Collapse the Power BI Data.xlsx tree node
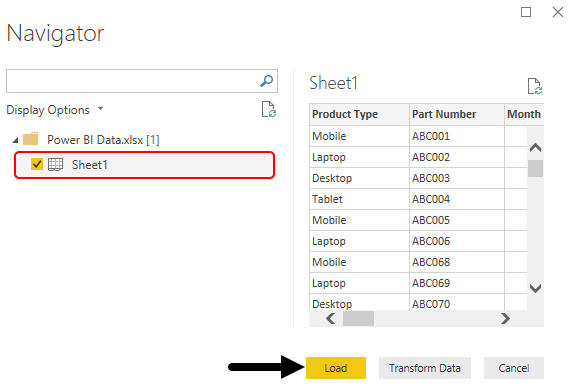Viewport: 573px width, 386px height. (15, 140)
